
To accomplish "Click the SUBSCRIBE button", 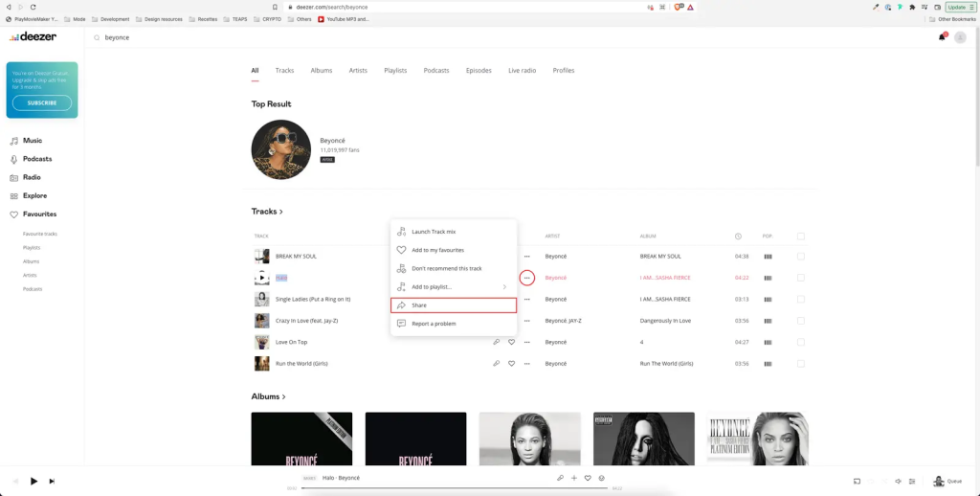I will click(42, 102).
